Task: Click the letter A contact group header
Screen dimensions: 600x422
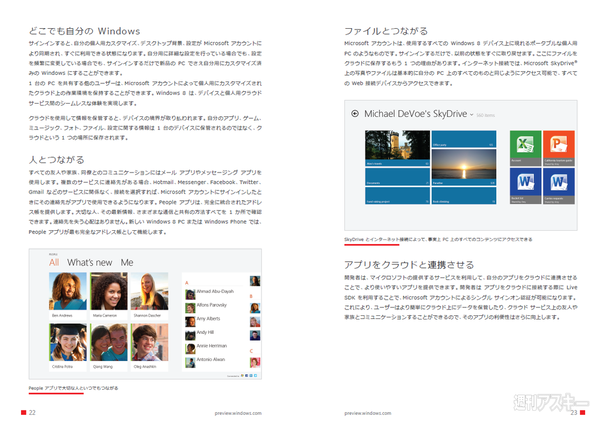Action: 187,283
